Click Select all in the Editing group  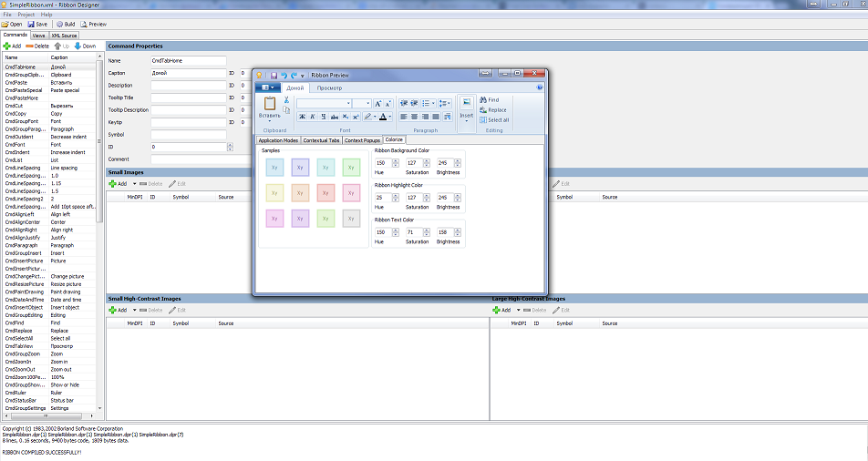[x=498, y=120]
